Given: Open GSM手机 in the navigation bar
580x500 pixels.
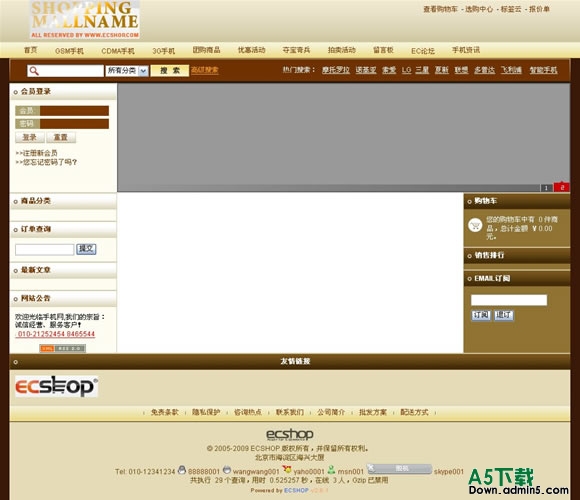Looking at the screenshot, I should (69, 51).
